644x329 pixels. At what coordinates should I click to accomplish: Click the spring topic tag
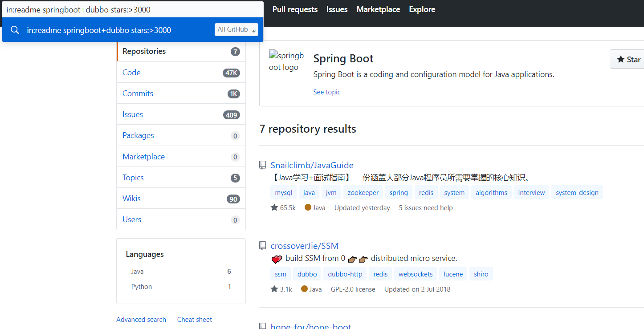tap(399, 193)
